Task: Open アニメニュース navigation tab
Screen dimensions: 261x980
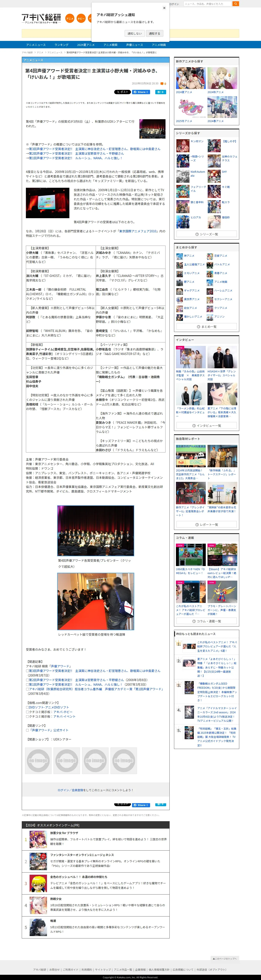Action: (36, 45)
